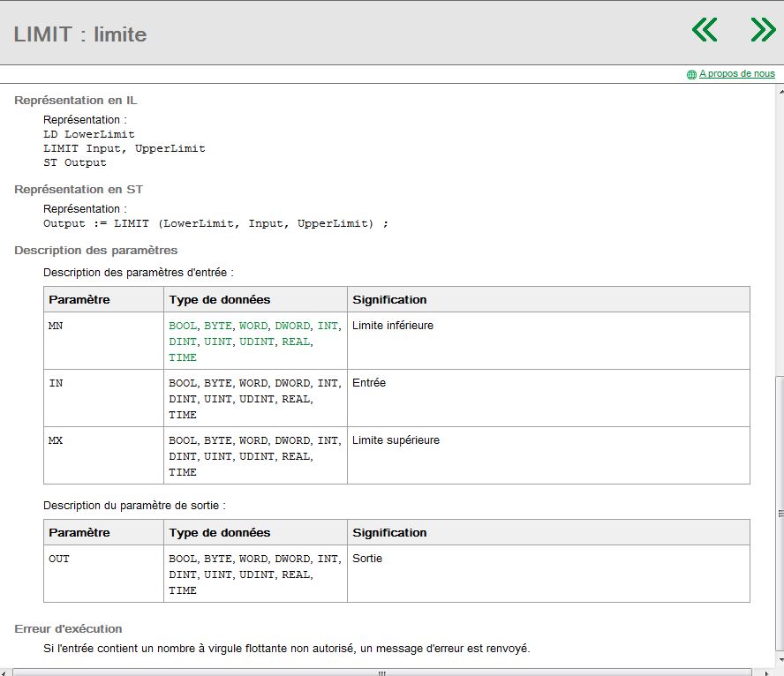Open the green UDINT data type link
This screenshot has width=784, height=676.
tap(257, 342)
